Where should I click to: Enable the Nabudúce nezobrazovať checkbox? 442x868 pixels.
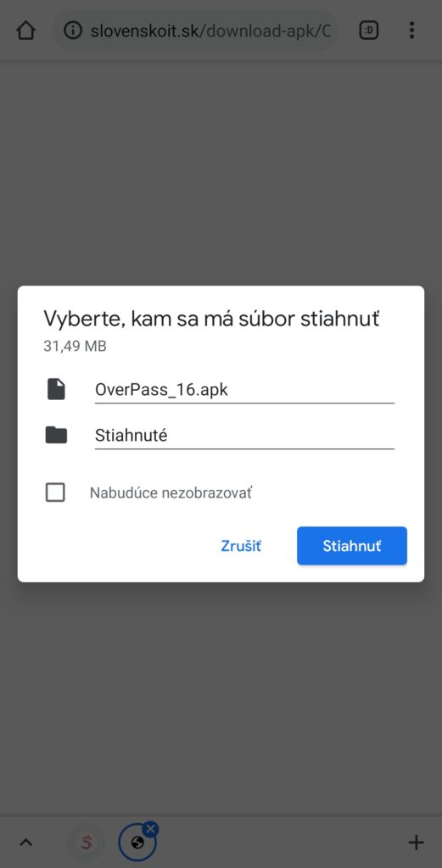click(x=55, y=492)
